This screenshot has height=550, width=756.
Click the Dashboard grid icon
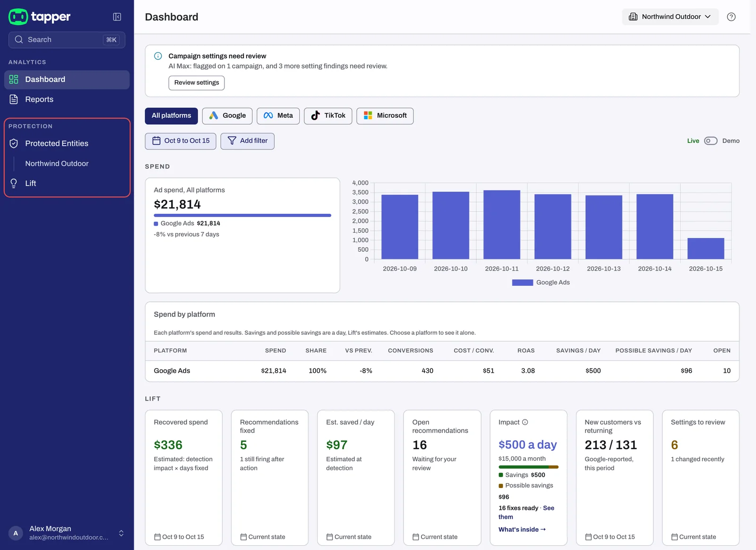click(x=14, y=79)
